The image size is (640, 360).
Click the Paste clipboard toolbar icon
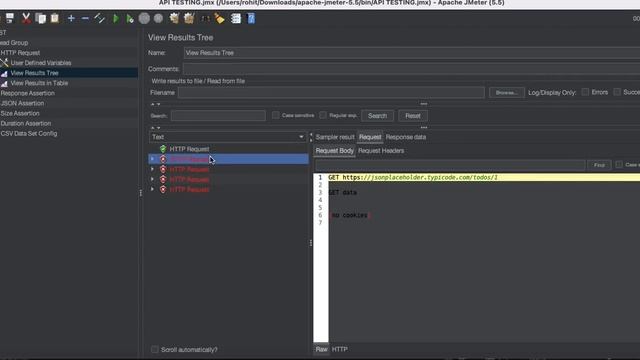(x=55, y=18)
